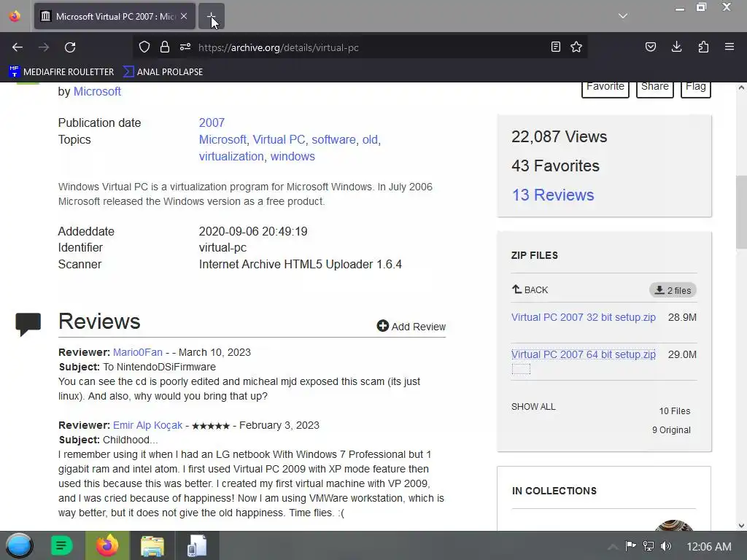Click the Reviews speech bubble icon
Viewport: 747px width, 560px height.
28,324
